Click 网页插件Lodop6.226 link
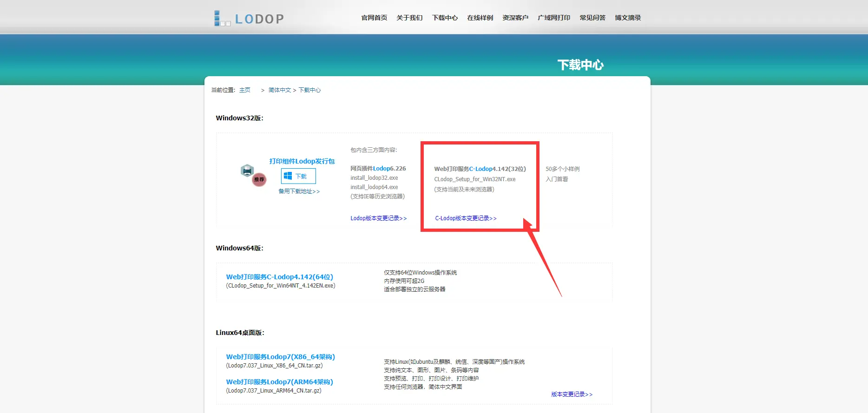Screen dimensions: 868x413 tap(378, 169)
